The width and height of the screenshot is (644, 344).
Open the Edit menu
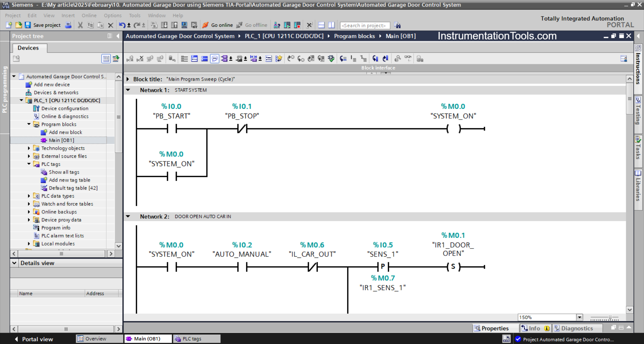(x=32, y=15)
